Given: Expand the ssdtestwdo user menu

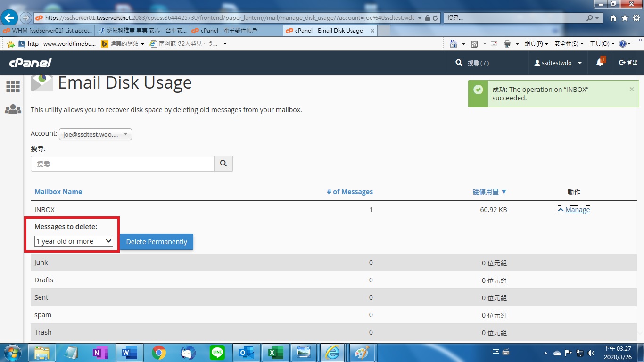Looking at the screenshot, I should pos(558,63).
